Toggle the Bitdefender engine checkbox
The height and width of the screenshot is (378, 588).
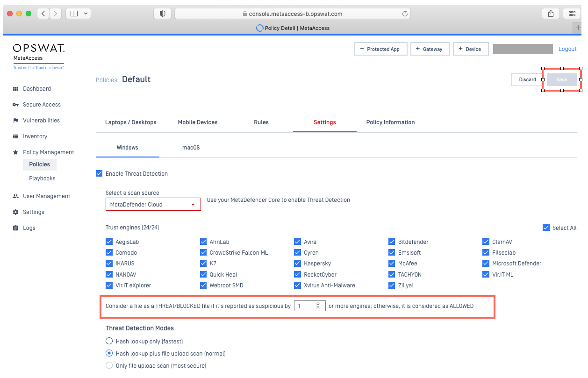click(392, 242)
